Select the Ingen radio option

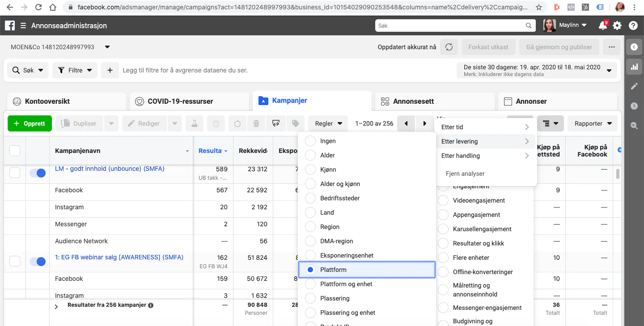310,141
